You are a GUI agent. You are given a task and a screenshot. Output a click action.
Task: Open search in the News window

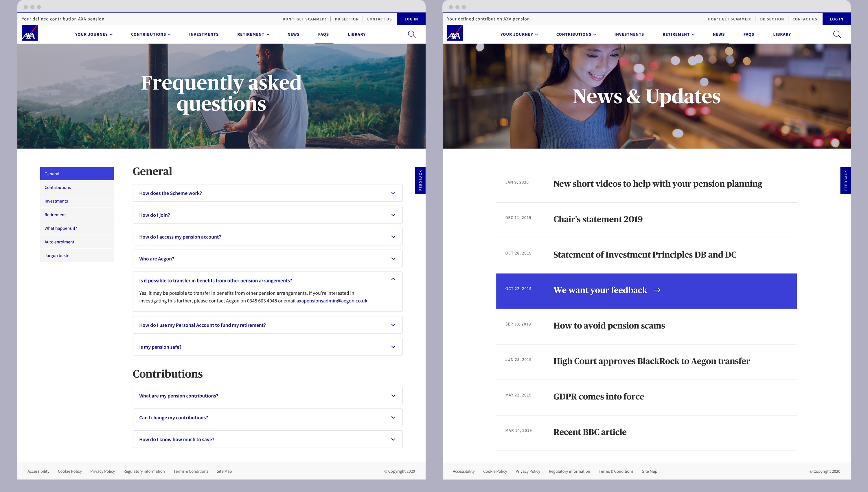[x=836, y=34]
